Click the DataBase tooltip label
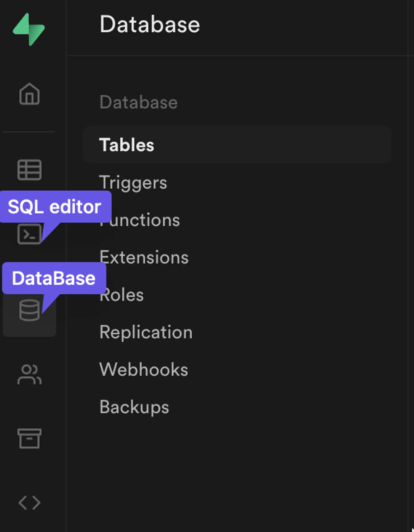 pyautogui.click(x=53, y=278)
